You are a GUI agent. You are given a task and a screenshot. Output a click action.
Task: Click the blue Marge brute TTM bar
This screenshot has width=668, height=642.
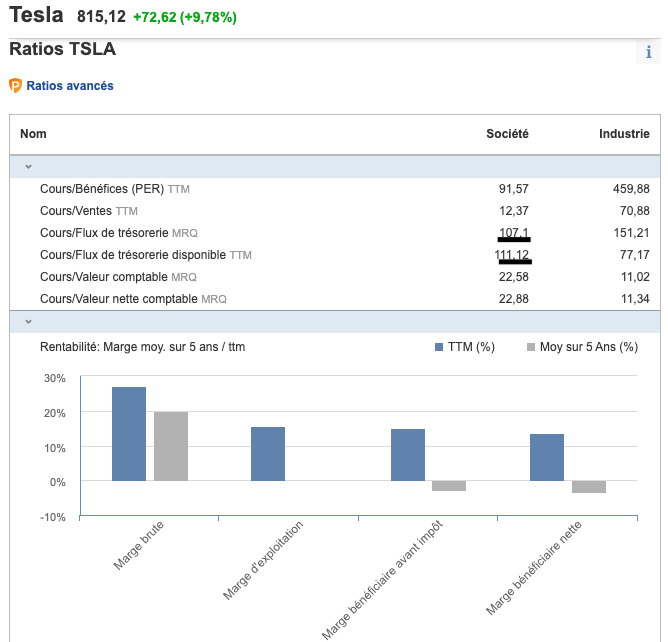point(129,434)
